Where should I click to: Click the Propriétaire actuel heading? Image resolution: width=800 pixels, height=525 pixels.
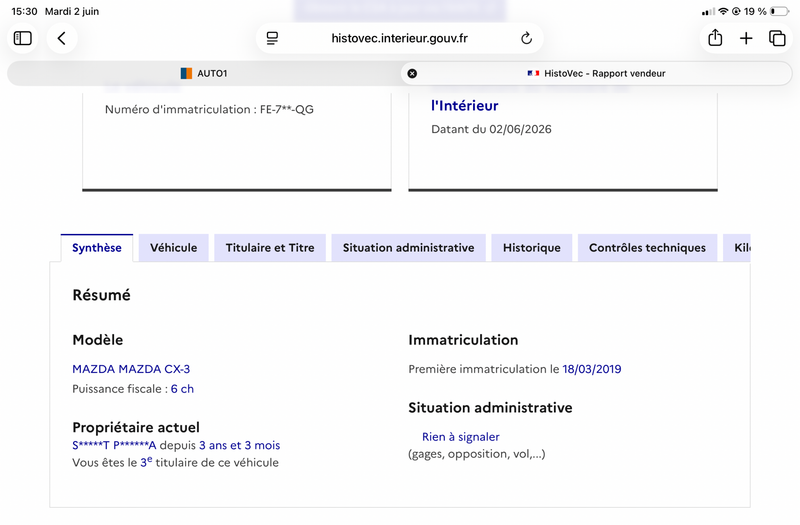[136, 427]
